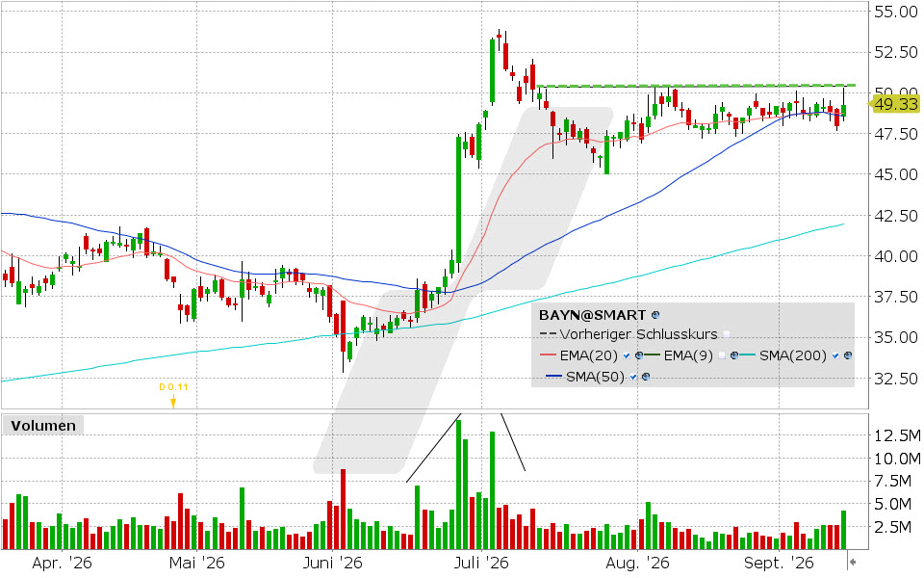Click the 12.5M volume axis label
Image resolution: width=924 pixels, height=578 pixels.
point(897,435)
